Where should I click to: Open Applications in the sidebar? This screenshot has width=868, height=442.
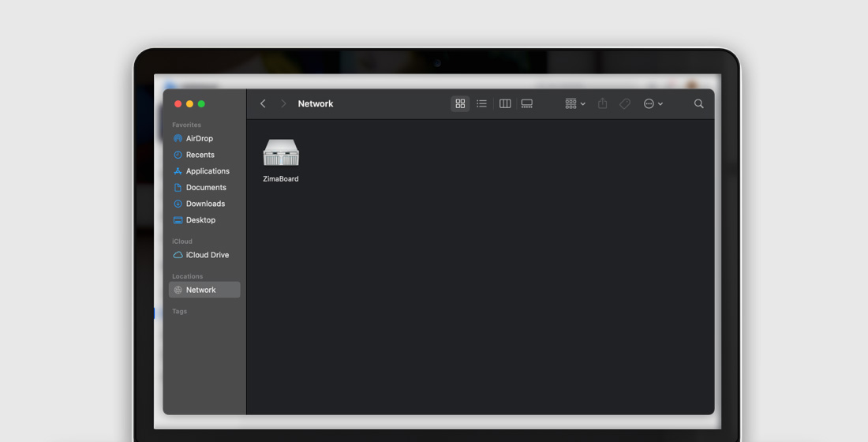204,171
